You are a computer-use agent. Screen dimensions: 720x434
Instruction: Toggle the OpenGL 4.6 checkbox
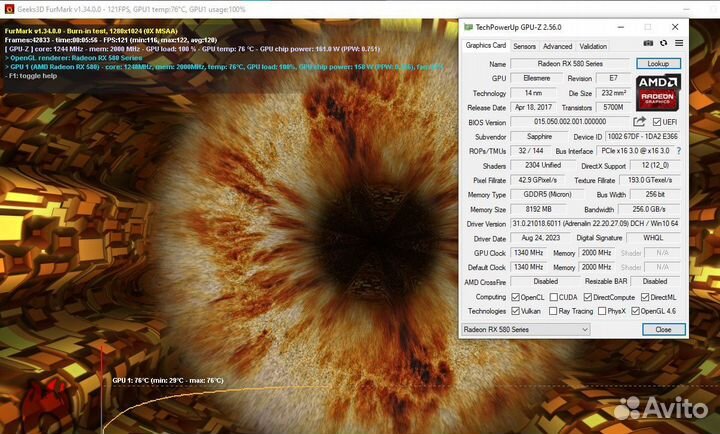click(636, 311)
